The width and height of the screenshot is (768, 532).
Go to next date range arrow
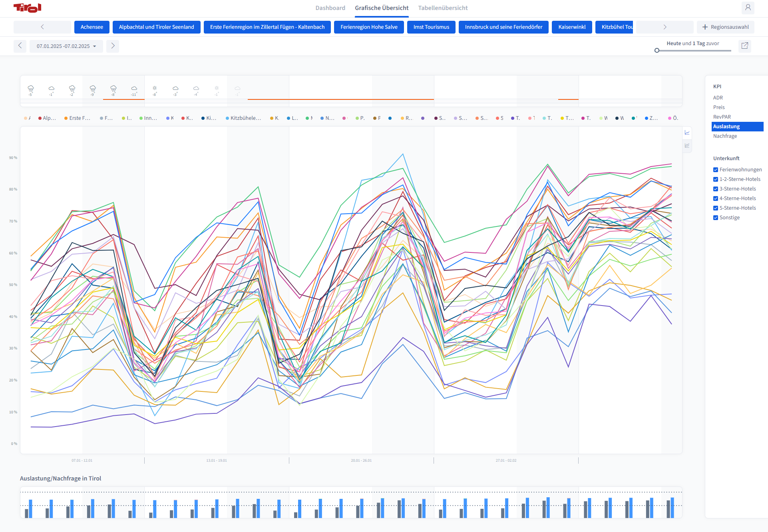point(113,46)
